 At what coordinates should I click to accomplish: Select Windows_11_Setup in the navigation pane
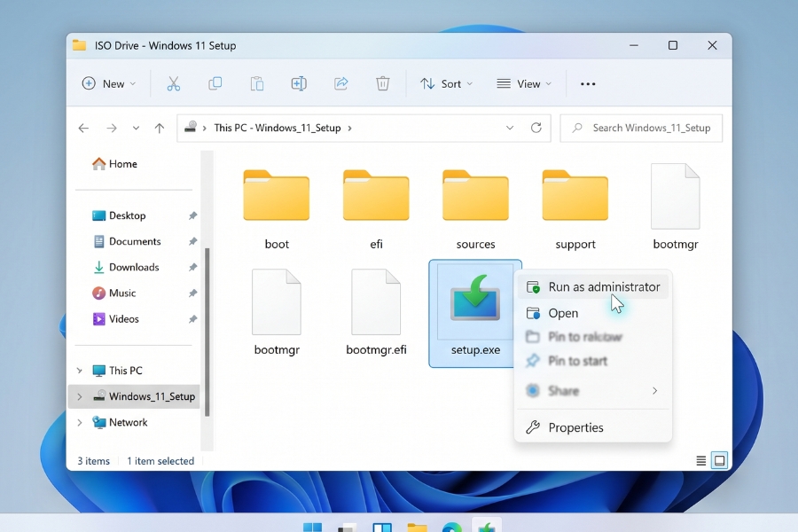(x=135, y=396)
